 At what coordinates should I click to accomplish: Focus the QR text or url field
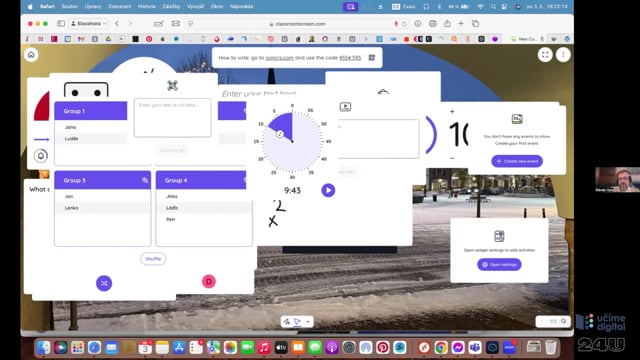click(173, 118)
